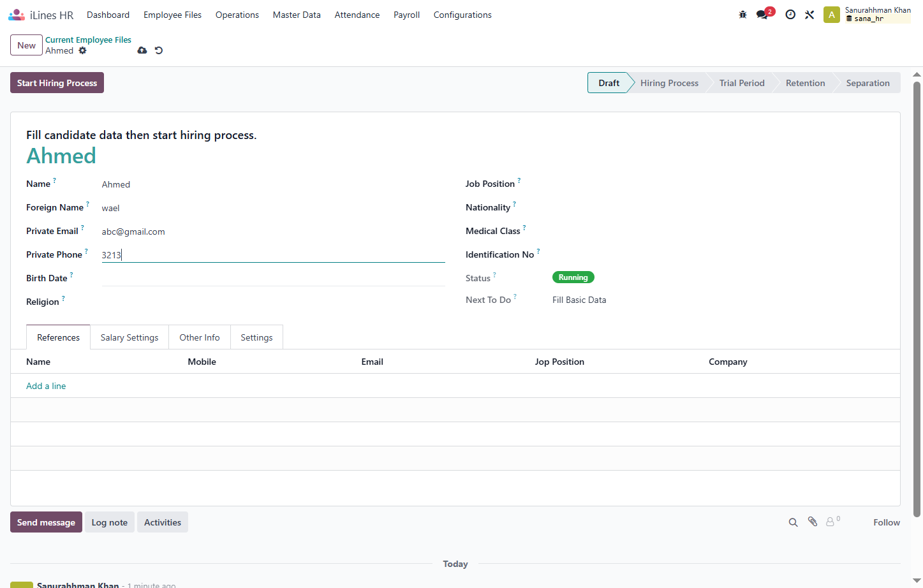Click the Send message button
This screenshot has width=923, height=588.
[46, 522]
